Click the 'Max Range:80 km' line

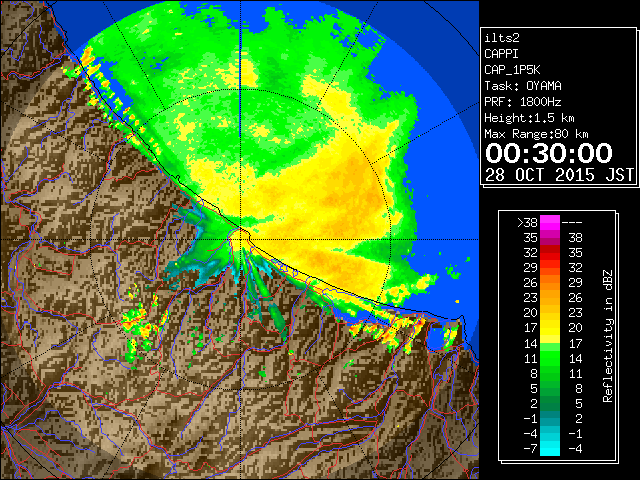[x=536, y=134]
